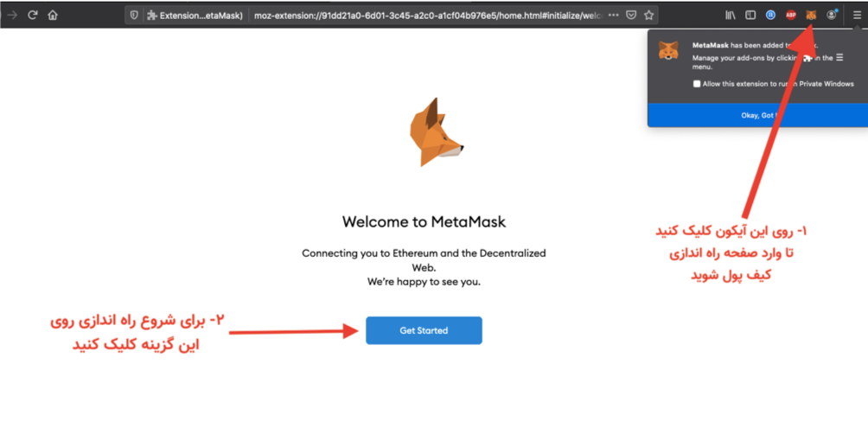The image size is (868, 428).
Task: Open the Firefox hamburger menu
Action: click(x=857, y=16)
